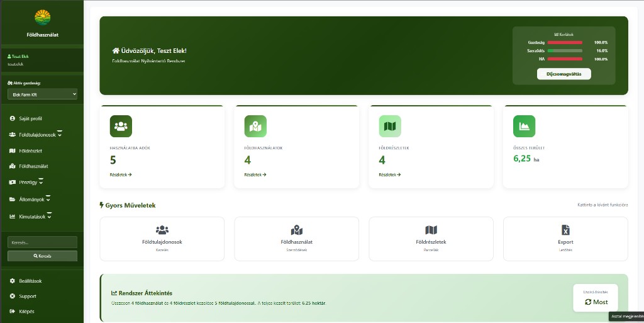Image resolution: width=644 pixels, height=323 pixels.
Task: Open the Export quick action tile
Action: coord(565,239)
